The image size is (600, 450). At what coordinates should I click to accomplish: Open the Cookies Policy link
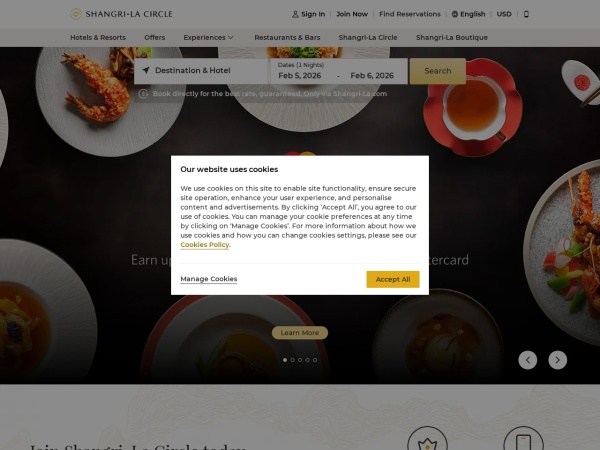point(205,245)
